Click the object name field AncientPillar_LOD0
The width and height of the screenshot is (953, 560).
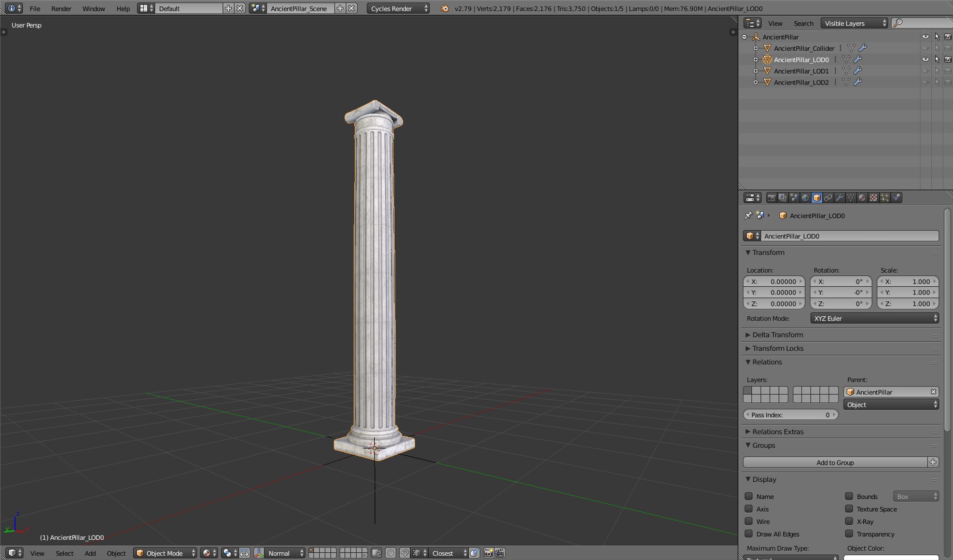(850, 236)
